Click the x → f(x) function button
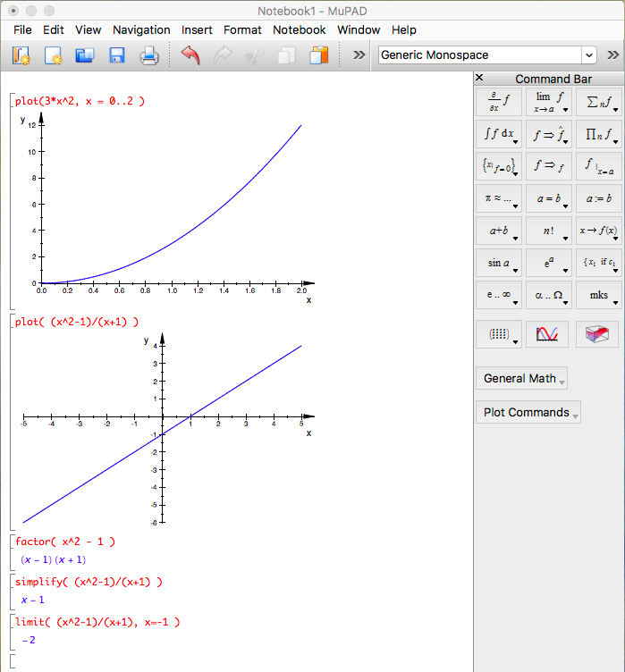 click(599, 231)
